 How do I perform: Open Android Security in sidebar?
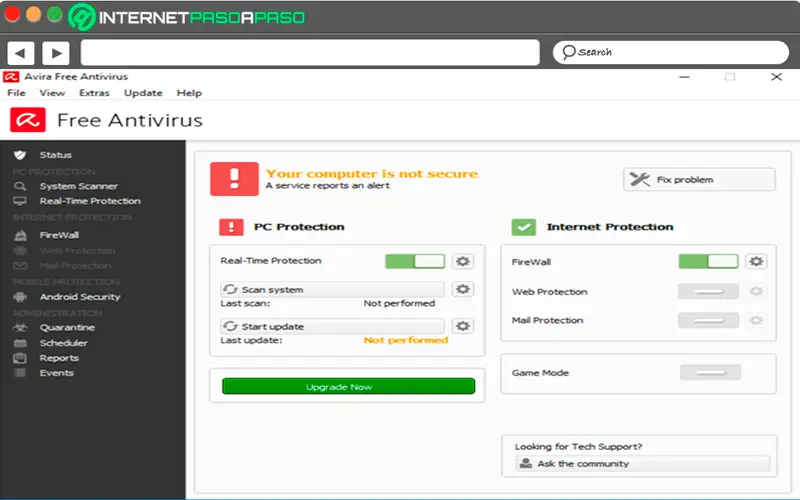coord(79,297)
